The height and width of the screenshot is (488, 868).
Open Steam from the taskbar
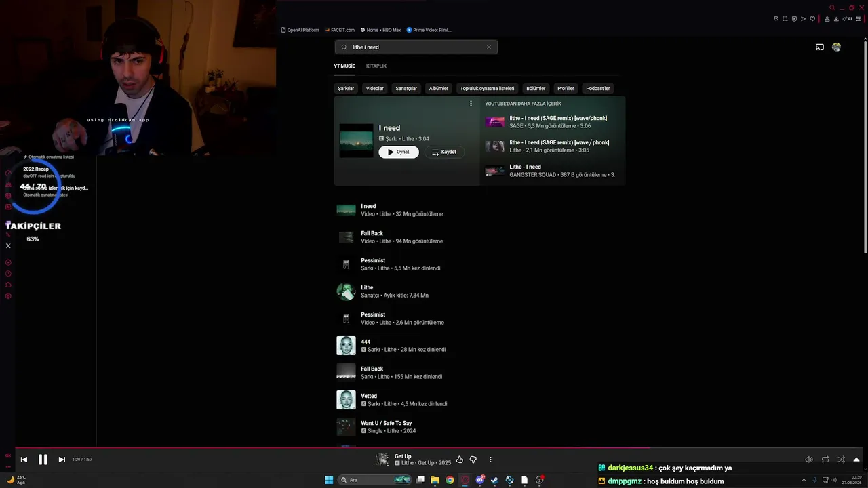click(x=494, y=480)
